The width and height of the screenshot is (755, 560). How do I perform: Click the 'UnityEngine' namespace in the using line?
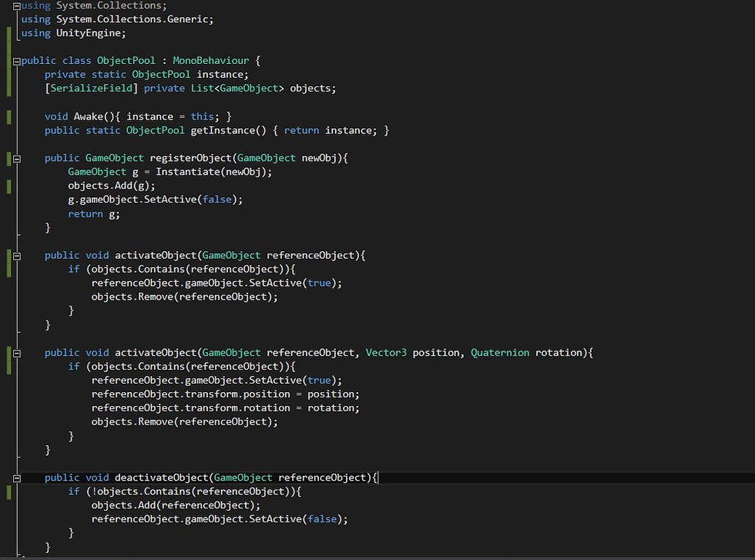tap(88, 33)
